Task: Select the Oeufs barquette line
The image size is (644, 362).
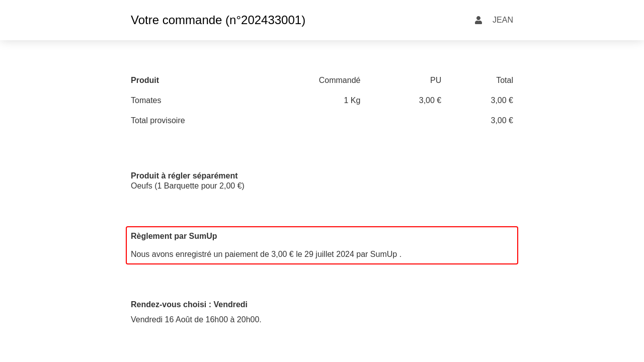Action: [x=188, y=186]
